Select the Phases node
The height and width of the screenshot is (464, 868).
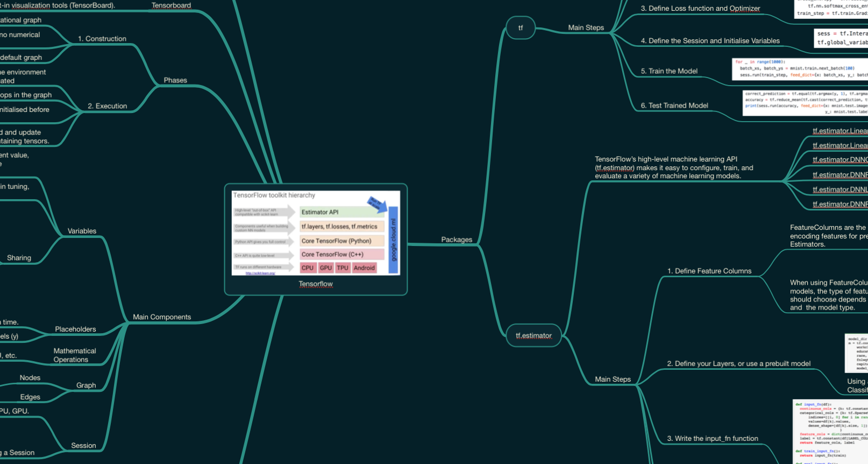point(175,81)
